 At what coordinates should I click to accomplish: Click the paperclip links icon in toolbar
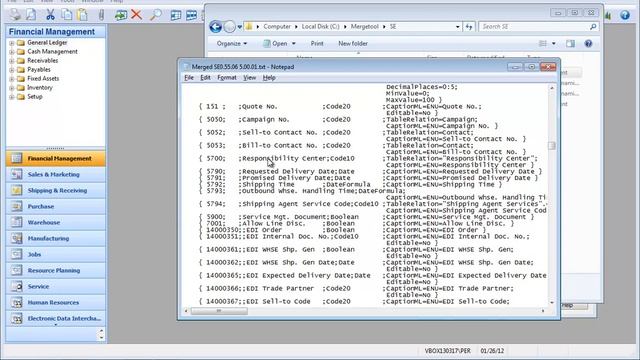point(101,15)
